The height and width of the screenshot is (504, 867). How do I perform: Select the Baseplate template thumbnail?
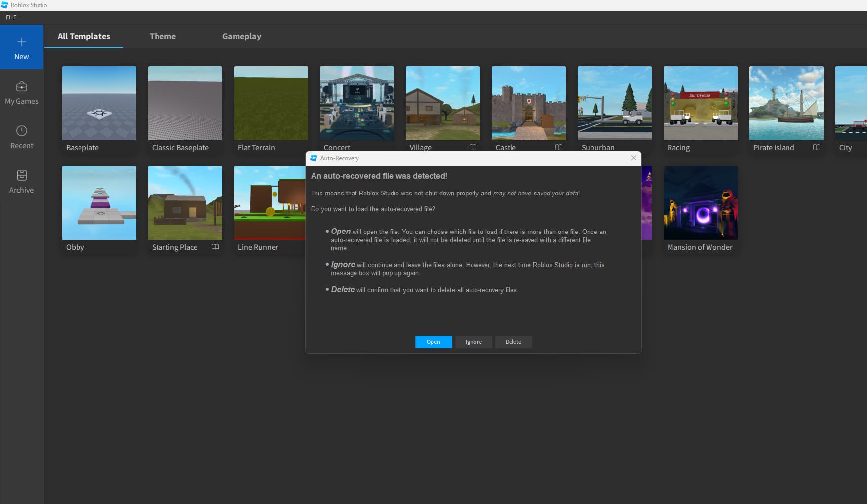point(99,103)
